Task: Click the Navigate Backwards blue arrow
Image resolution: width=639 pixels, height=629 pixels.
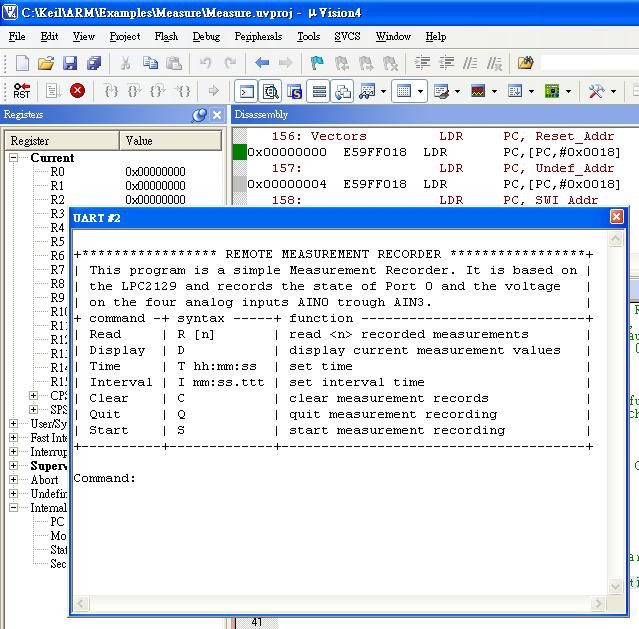Action: (262, 63)
